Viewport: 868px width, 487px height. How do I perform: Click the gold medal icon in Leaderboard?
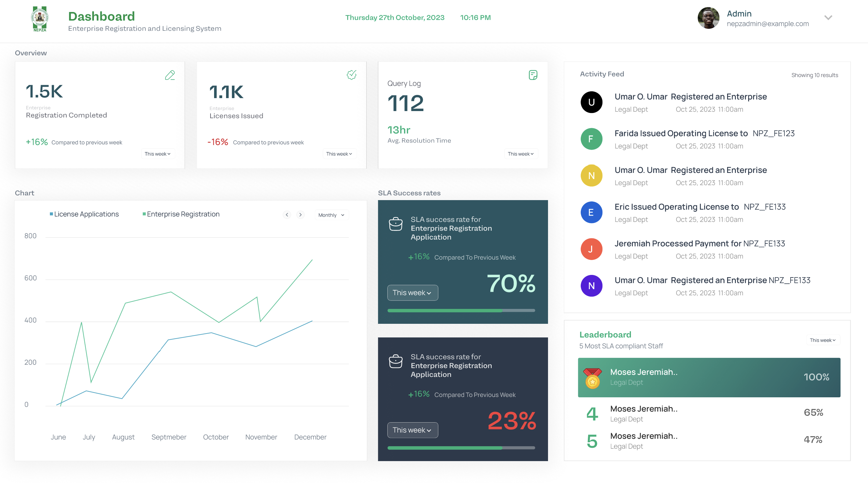pos(592,378)
